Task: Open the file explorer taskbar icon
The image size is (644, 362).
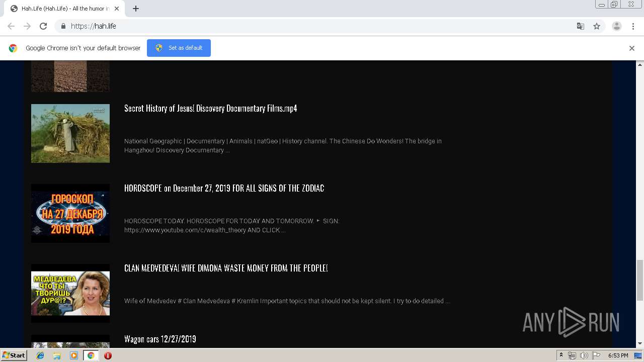Action: 57,355
